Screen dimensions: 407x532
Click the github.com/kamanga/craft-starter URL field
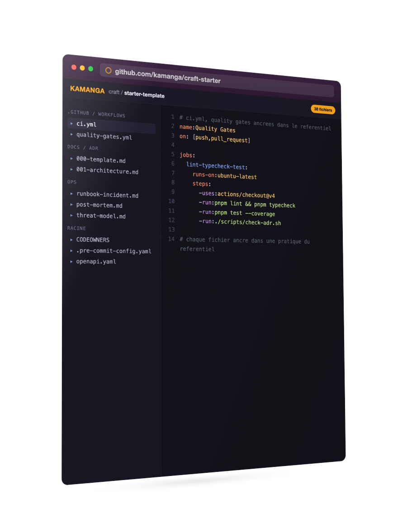tap(217, 80)
